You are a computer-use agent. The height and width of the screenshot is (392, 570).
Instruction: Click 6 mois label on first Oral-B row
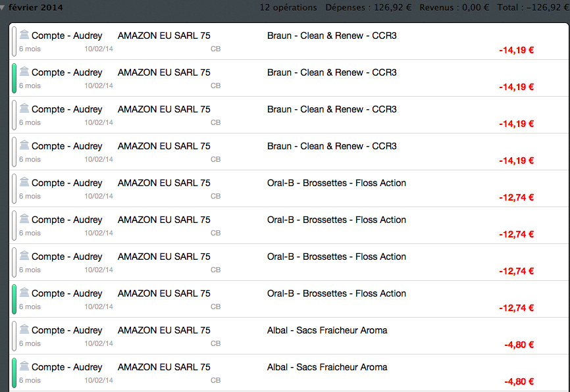click(30, 196)
